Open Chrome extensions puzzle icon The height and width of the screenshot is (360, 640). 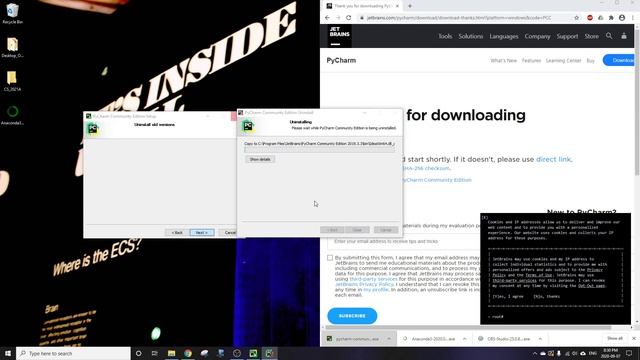611,18
